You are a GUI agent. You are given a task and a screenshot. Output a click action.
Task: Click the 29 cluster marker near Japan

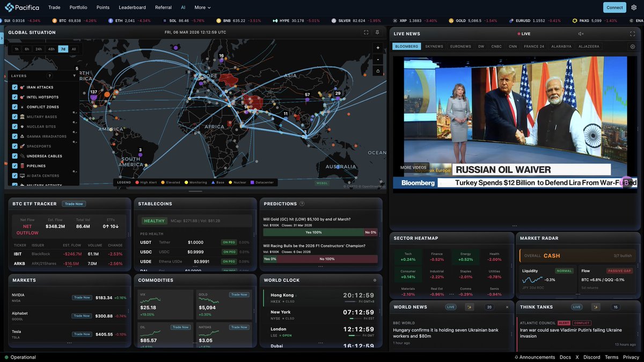[x=338, y=95]
